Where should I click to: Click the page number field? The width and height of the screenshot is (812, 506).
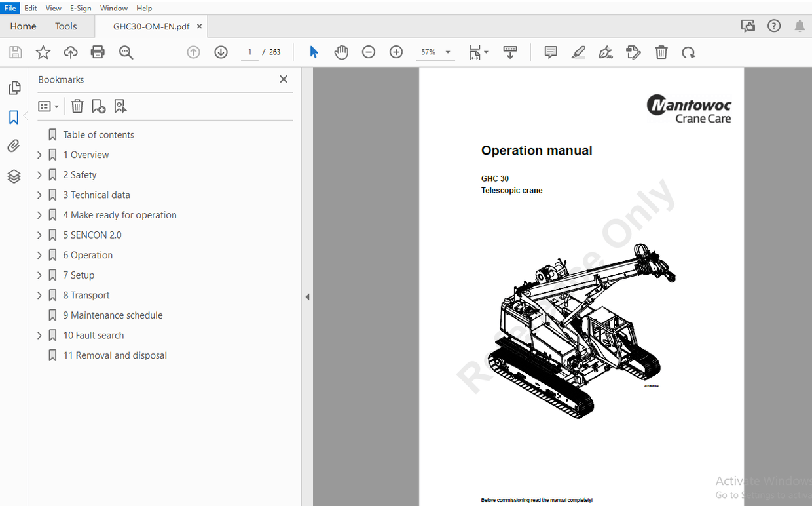click(x=249, y=52)
